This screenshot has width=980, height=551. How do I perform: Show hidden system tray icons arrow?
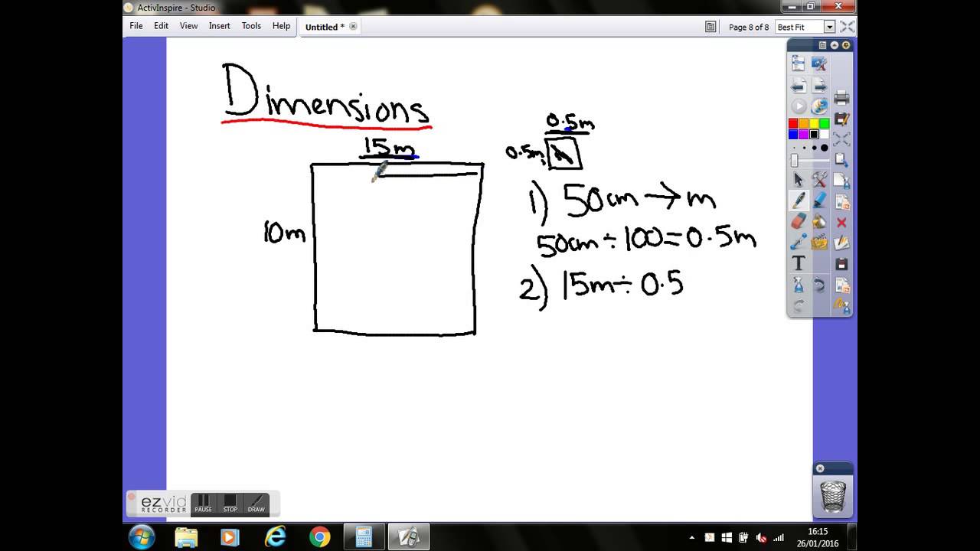(x=692, y=537)
